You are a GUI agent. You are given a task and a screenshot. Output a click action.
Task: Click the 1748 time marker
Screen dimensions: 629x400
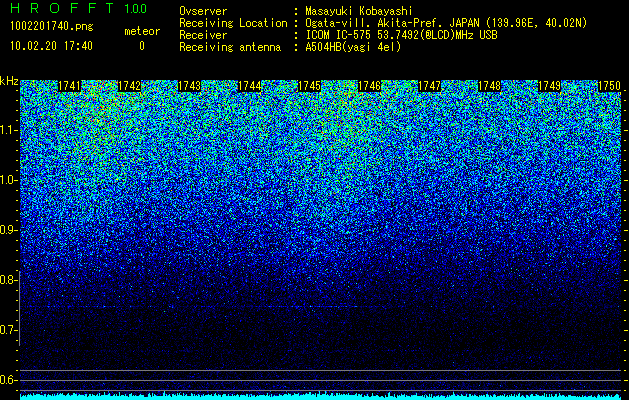coord(489,86)
